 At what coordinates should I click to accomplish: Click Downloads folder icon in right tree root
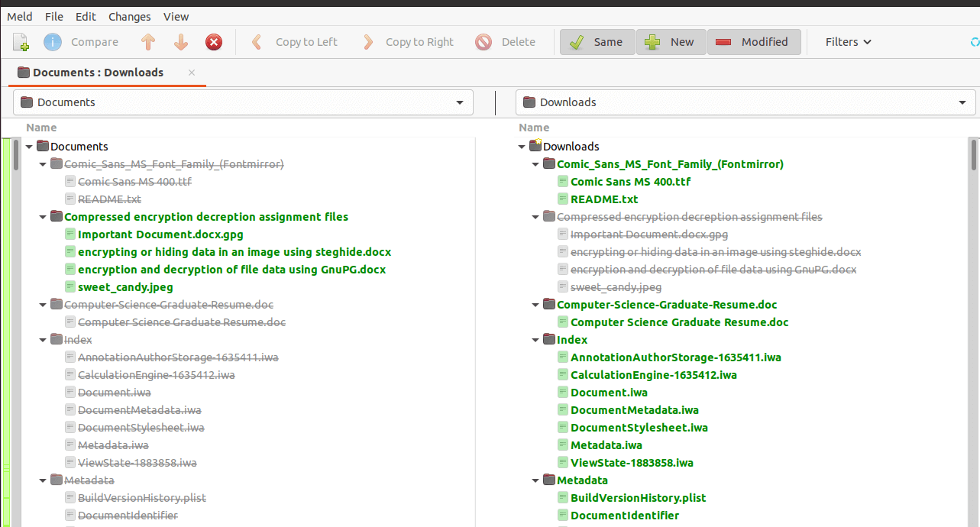point(535,146)
